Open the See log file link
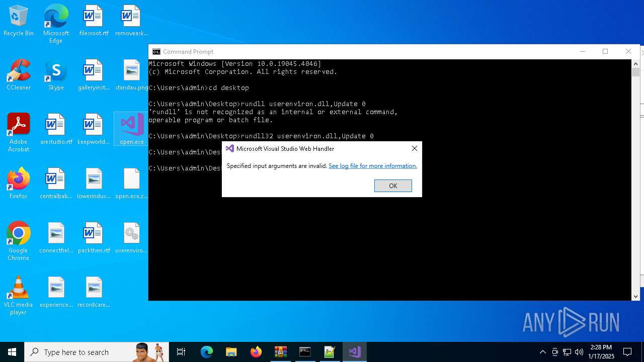The height and width of the screenshot is (362, 644). click(x=373, y=166)
